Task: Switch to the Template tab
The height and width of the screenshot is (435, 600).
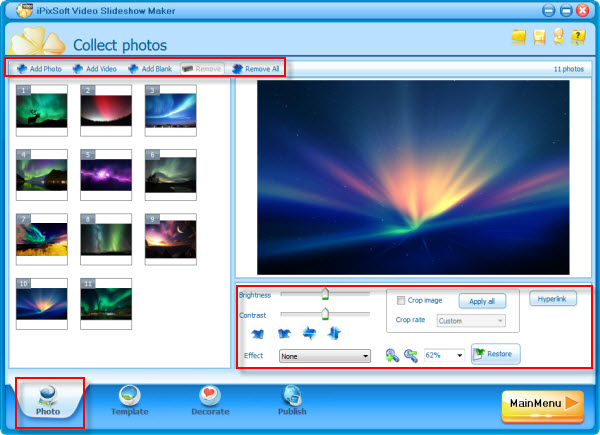Action: pos(130,401)
